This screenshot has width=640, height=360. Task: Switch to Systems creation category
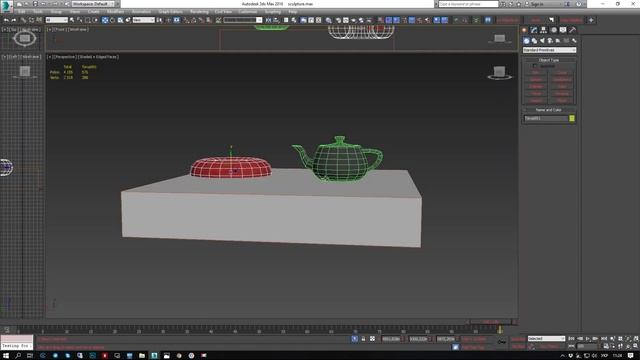(x=574, y=40)
